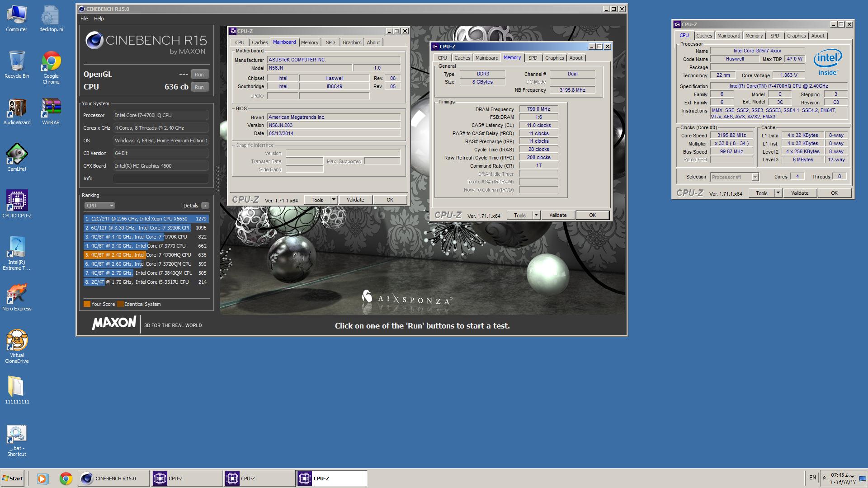Open the File menu in Cinebench
The image size is (868, 488).
[84, 19]
